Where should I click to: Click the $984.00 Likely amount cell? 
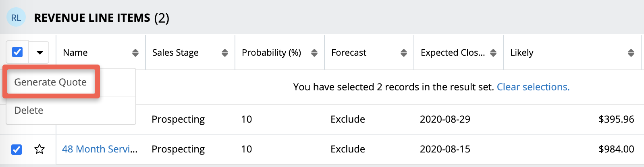pyautogui.click(x=616, y=149)
